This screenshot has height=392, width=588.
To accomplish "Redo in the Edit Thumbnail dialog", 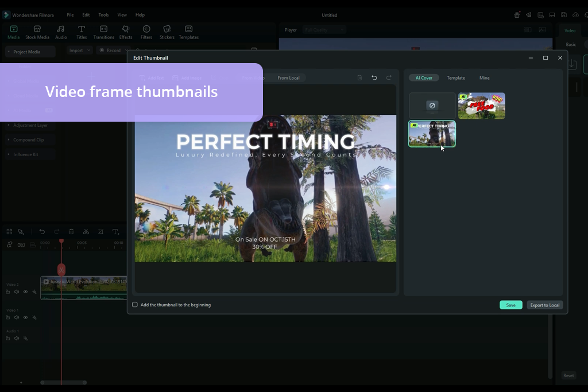I will coord(389,77).
